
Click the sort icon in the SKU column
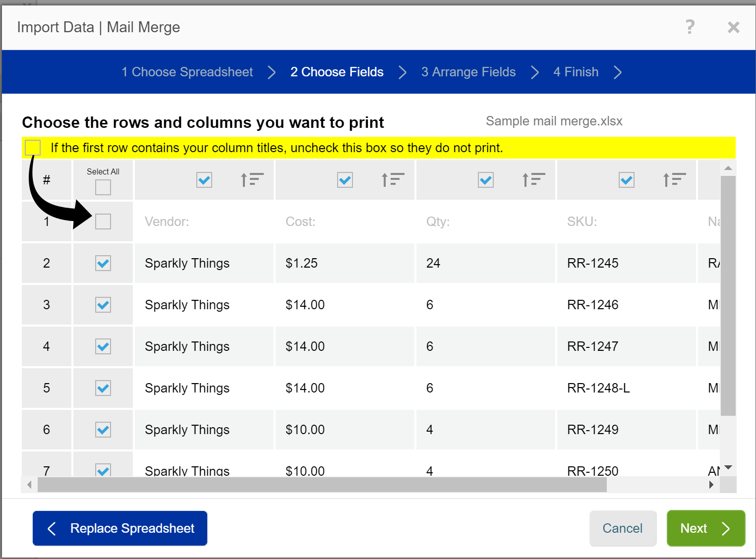tap(674, 179)
